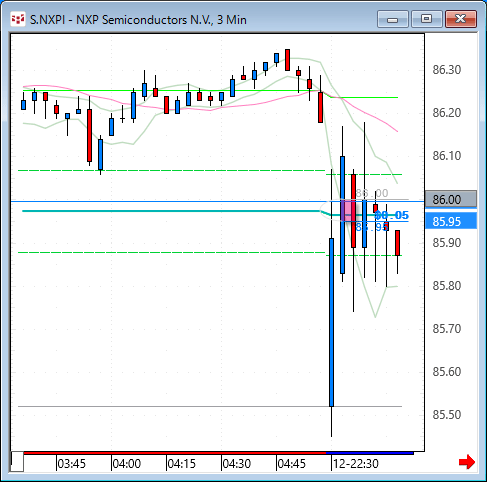
Task: Click the 86.20 price axis label
Action: point(447,113)
